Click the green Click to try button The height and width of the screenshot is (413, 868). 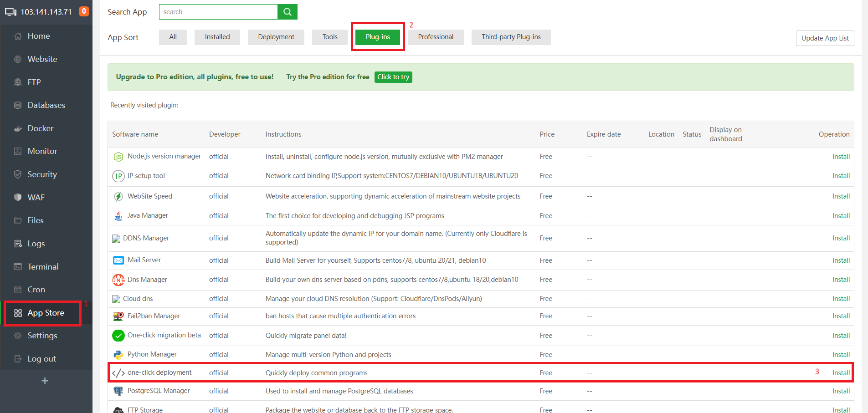pos(393,77)
